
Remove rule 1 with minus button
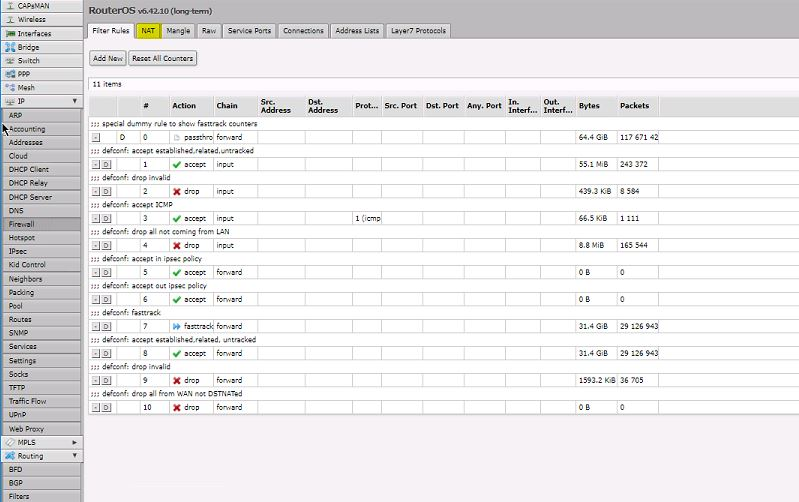(x=96, y=165)
